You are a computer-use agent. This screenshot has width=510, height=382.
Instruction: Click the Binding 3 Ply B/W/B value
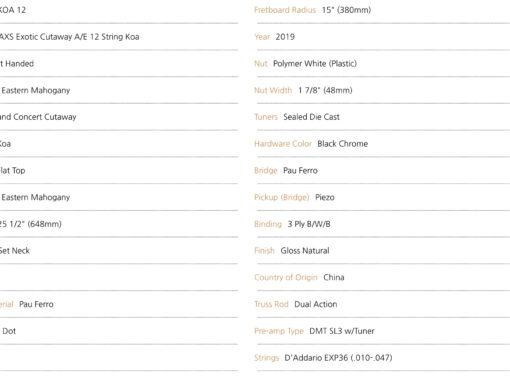309,224
